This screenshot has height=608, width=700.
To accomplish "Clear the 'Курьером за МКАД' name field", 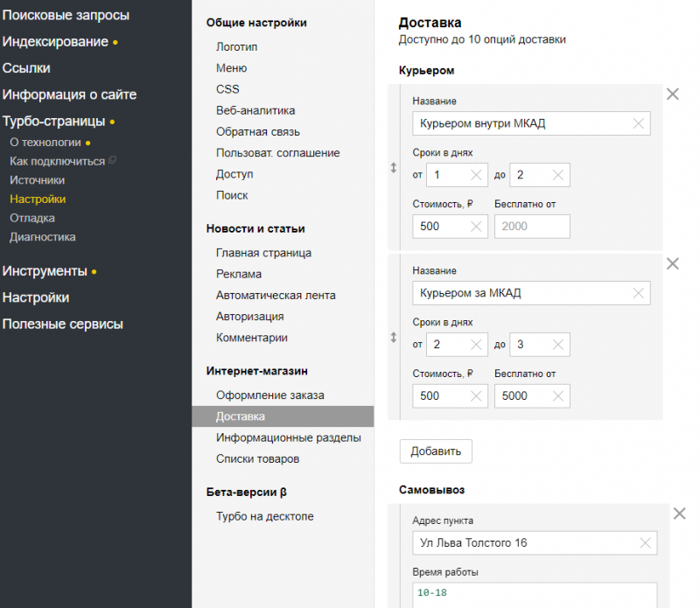I will [640, 292].
